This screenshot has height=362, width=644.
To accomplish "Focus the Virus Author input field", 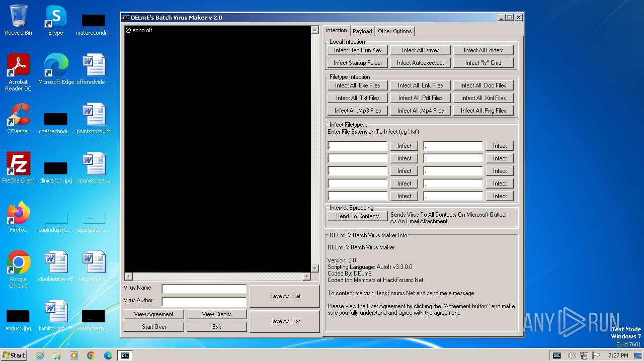I will click(x=204, y=301).
